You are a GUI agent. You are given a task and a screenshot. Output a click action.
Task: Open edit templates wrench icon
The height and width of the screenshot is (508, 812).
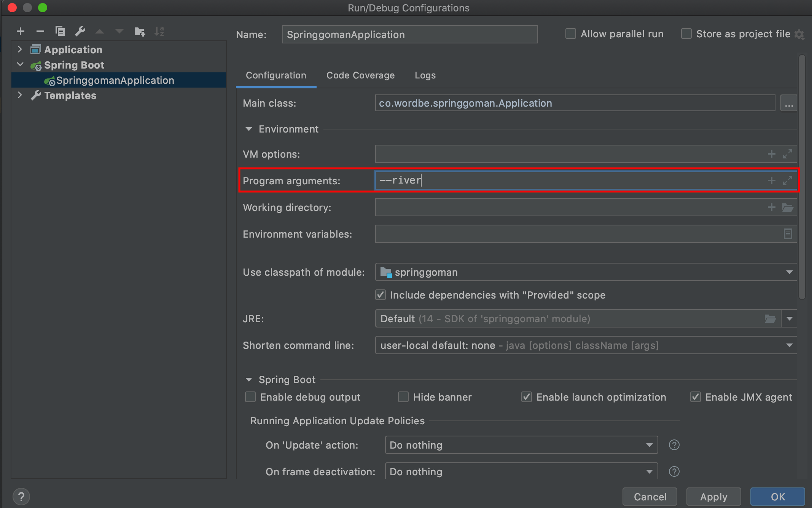tap(80, 31)
